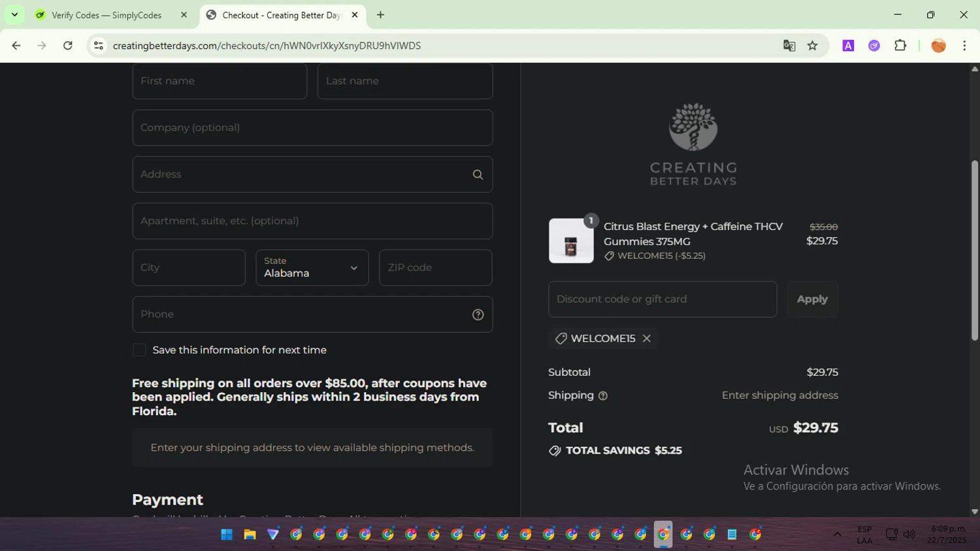Switch to the Verify Codes — SimplyCodes tab
This screenshot has width=980, height=551.
pyautogui.click(x=106, y=15)
